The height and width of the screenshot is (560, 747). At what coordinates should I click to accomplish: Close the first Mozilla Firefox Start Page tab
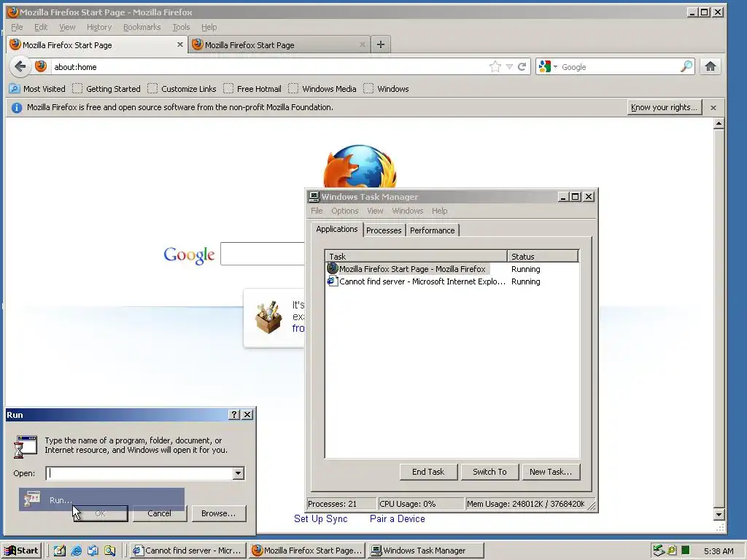point(179,44)
